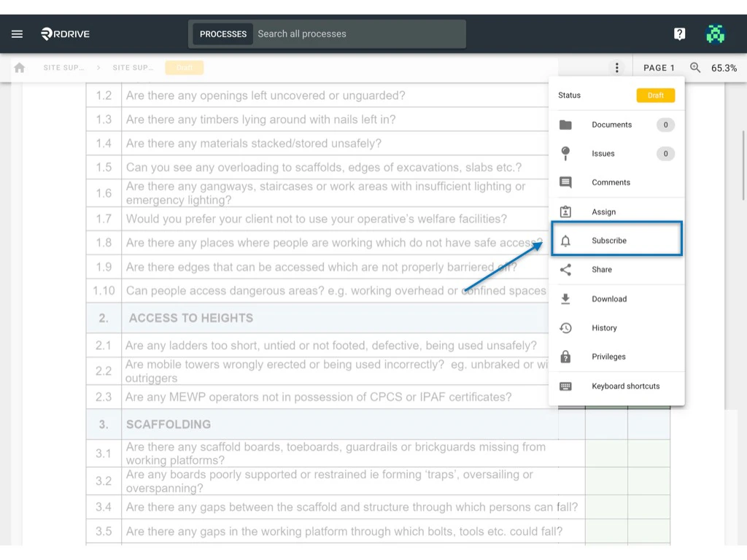The image size is (747, 560).
Task: Click the RDRIVE logo
Action: [64, 34]
